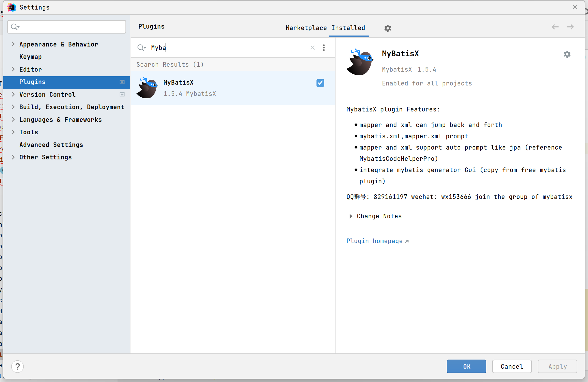Clear the plugin search text
Screen dimensions: 588x382
tap(312, 48)
